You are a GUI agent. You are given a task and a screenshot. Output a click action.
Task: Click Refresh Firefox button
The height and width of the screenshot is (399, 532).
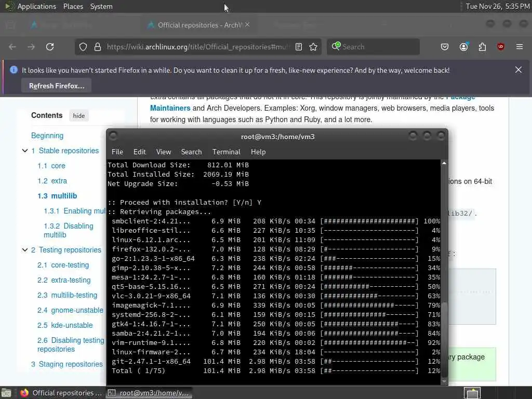pos(56,86)
